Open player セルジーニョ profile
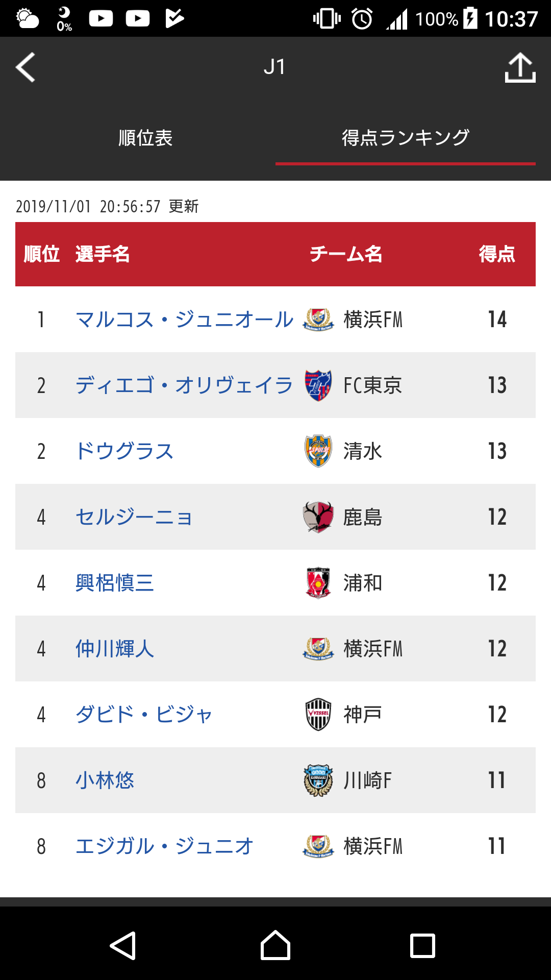 (x=134, y=517)
